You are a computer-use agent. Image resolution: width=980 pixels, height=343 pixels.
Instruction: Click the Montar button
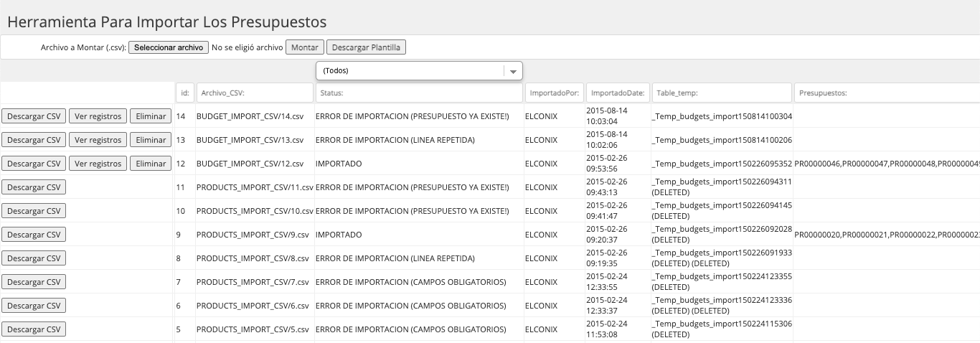(x=305, y=47)
